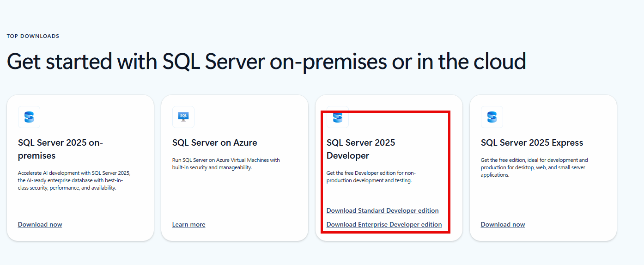The image size is (644, 265).
Task: Click the Express free edition description text
Action: click(534, 167)
